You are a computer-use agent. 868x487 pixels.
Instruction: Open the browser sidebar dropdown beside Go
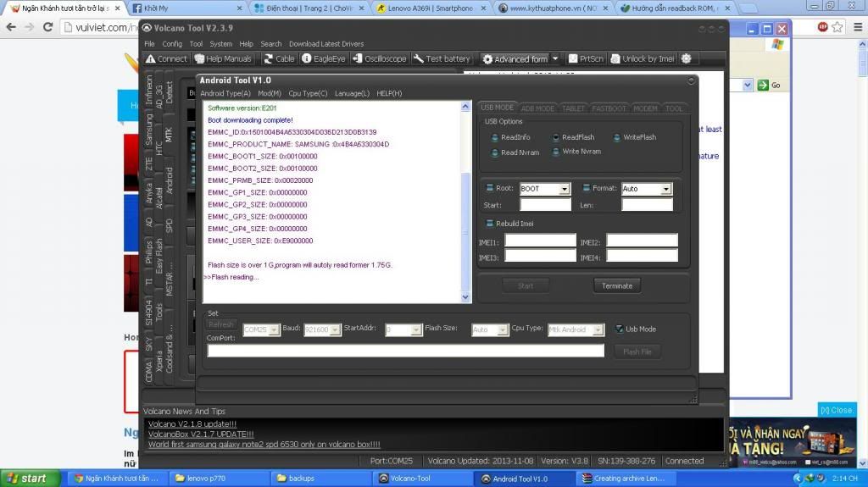(748, 85)
